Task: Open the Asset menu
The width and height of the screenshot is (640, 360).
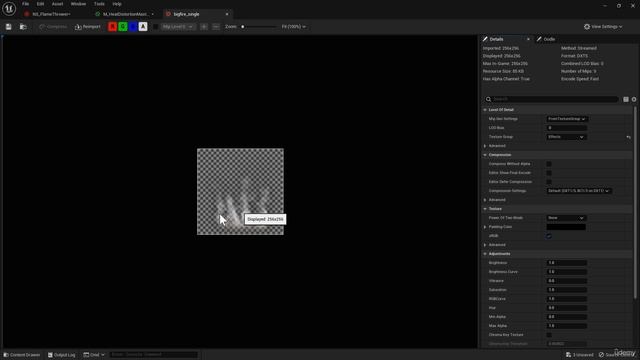Action: click(57, 4)
